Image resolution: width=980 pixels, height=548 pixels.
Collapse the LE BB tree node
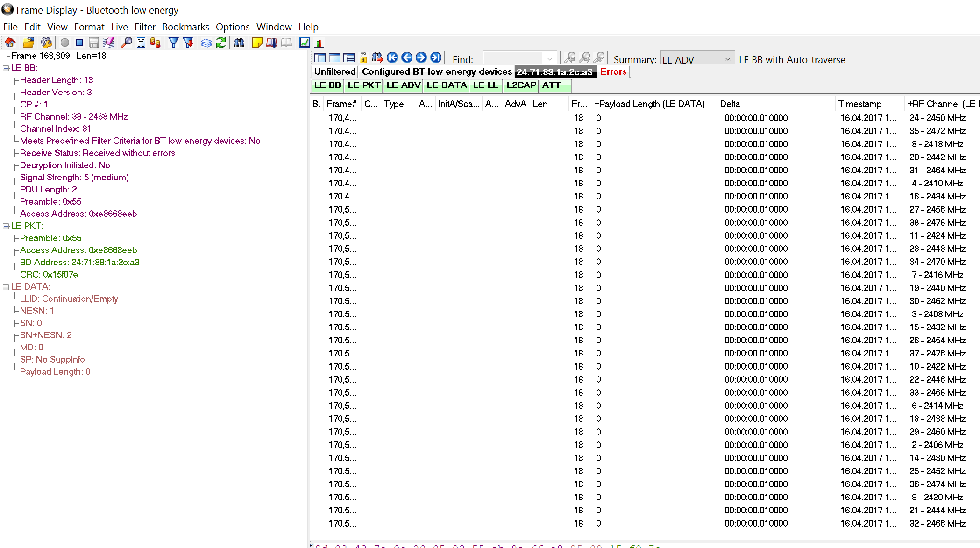click(6, 68)
